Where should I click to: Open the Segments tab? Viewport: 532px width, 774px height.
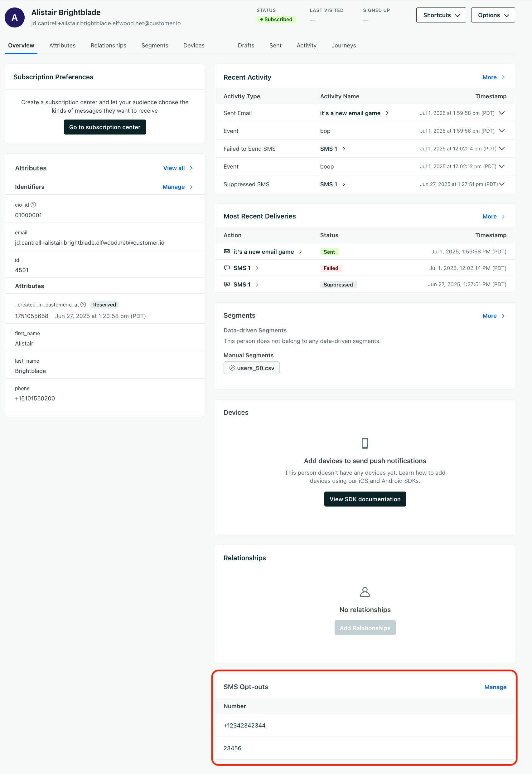(x=155, y=45)
